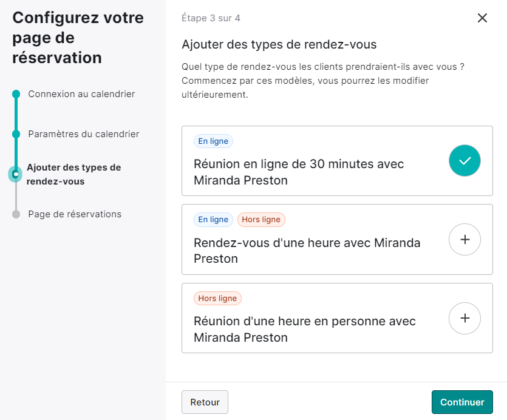Go back with the Retour button
This screenshot has height=420, width=507.
click(205, 402)
